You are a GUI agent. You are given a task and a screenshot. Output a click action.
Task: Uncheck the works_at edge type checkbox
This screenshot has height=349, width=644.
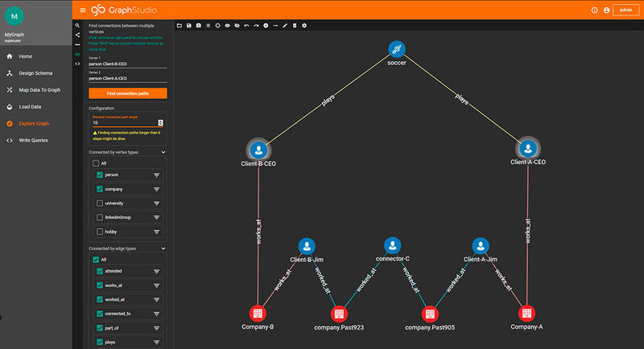(x=99, y=285)
